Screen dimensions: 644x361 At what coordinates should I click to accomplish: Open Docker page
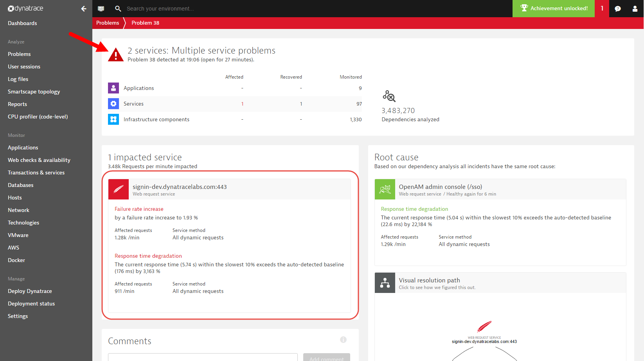point(16,260)
